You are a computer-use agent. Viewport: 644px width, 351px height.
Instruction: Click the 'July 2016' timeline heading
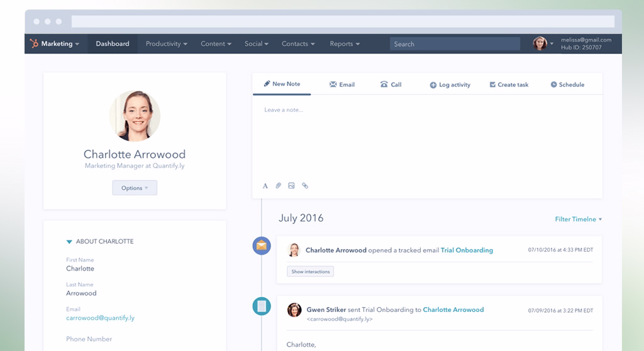(x=301, y=218)
